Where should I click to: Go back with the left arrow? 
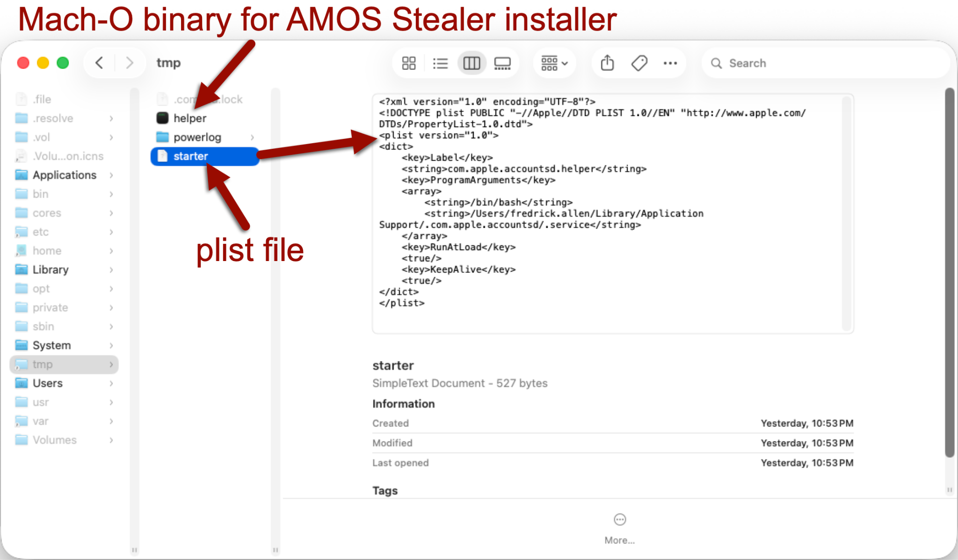[x=99, y=63]
